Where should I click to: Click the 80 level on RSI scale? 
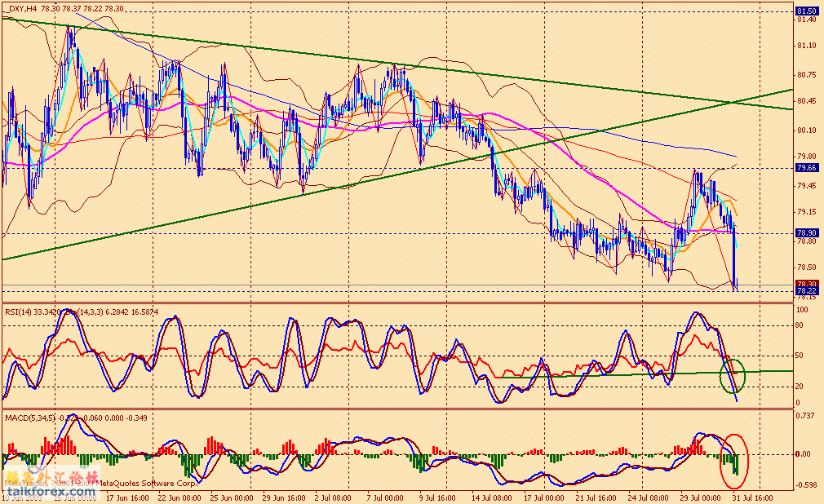(x=800, y=325)
